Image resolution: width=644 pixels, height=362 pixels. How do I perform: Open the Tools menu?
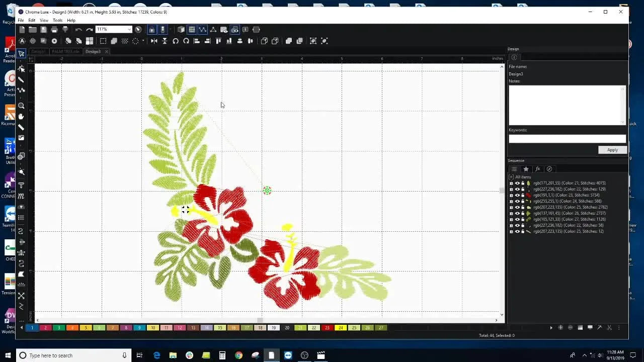(x=57, y=20)
